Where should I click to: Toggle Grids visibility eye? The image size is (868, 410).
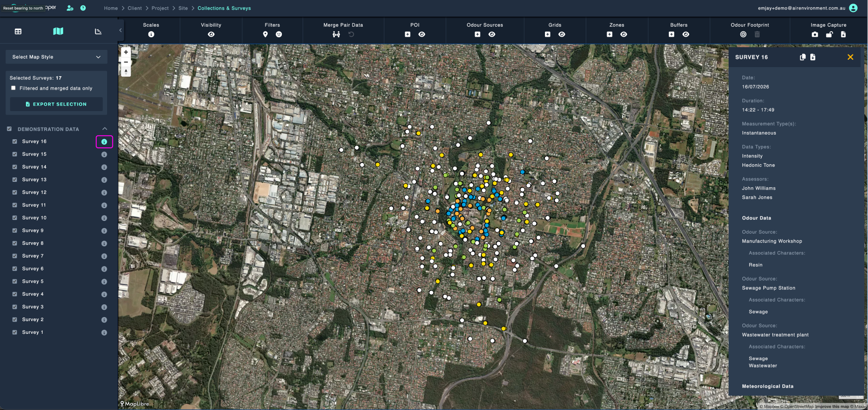[x=562, y=34]
